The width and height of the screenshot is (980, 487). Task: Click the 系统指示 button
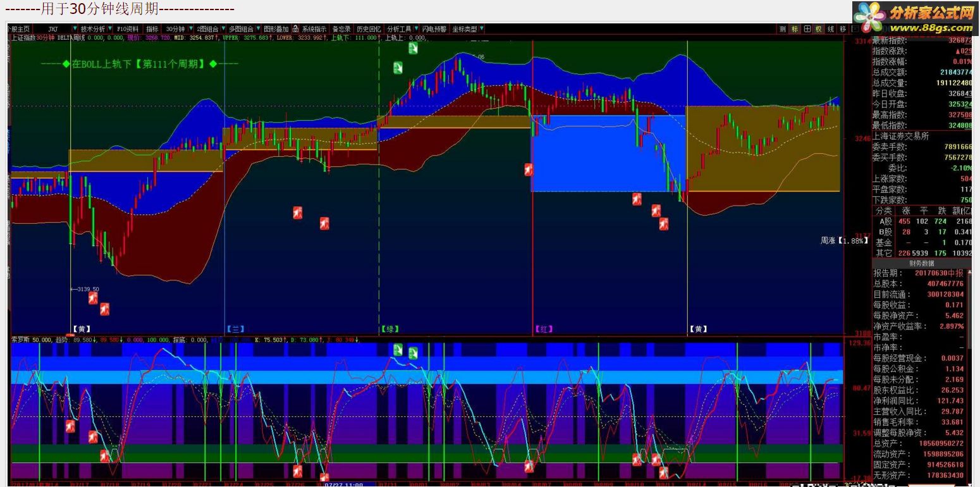coord(314,29)
